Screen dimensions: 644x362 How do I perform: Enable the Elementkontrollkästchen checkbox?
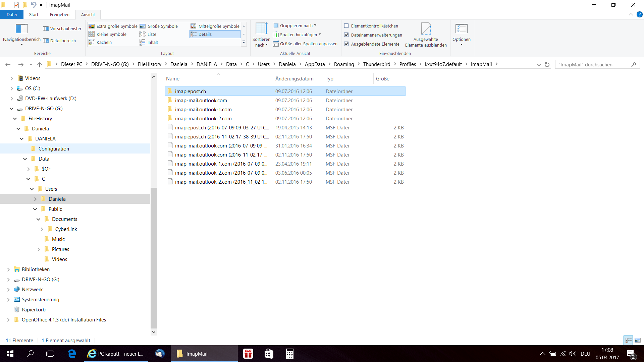(346, 26)
